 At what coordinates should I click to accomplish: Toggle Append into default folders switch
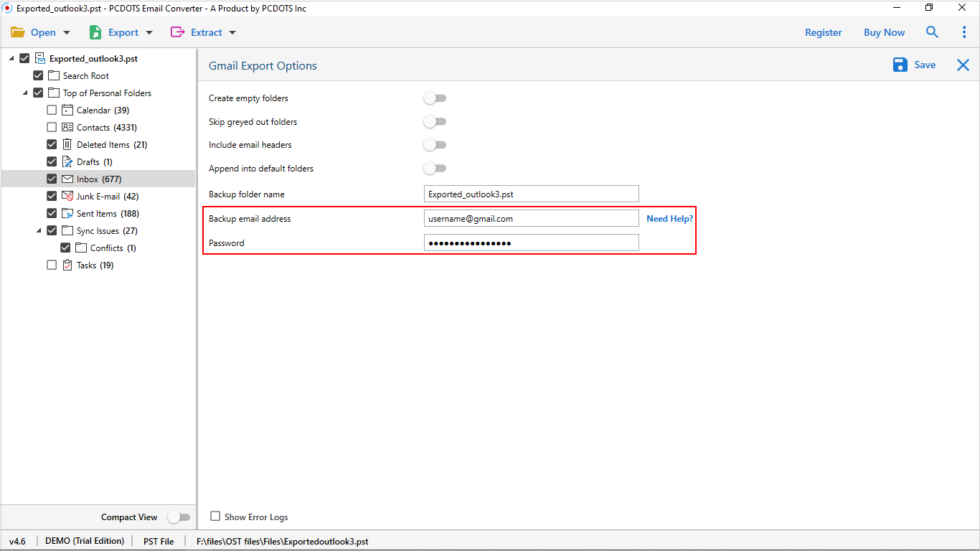pos(435,169)
